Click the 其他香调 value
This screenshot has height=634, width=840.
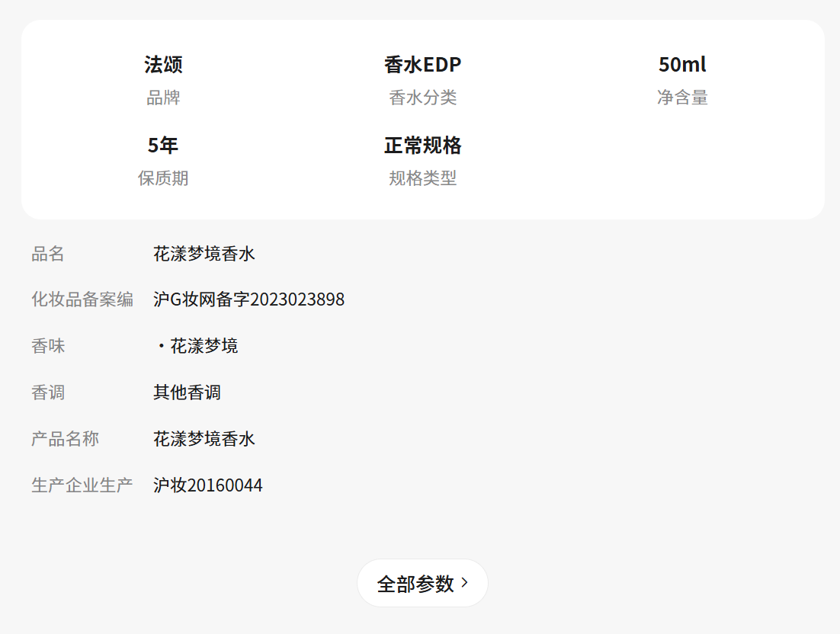(x=187, y=392)
